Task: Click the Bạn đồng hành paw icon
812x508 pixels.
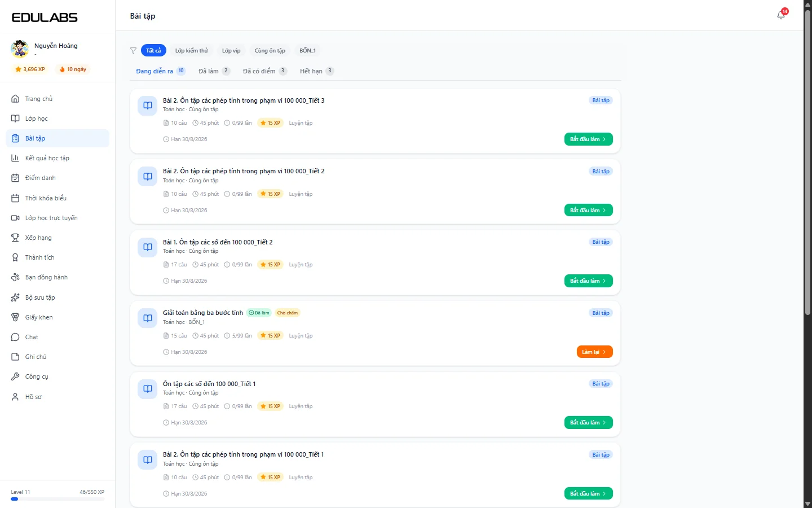Action: coord(15,277)
